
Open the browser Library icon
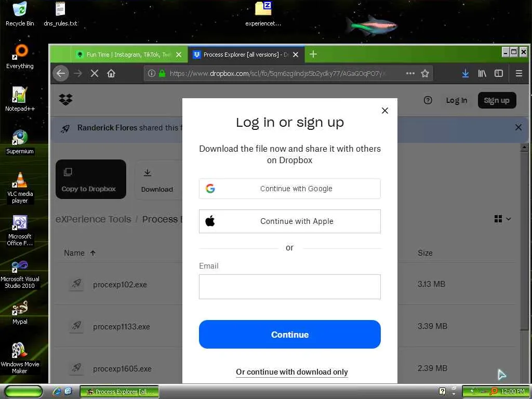[x=482, y=73]
